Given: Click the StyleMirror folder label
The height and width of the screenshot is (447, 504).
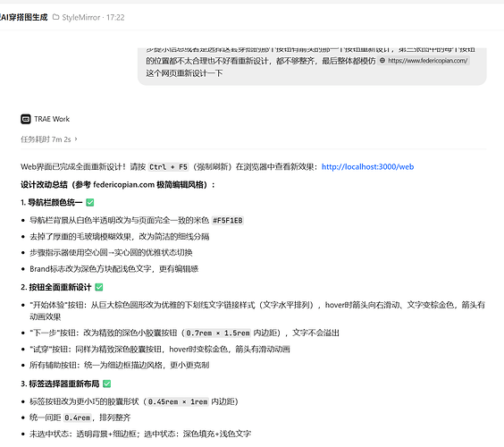Looking at the screenshot, I should click(81, 17).
